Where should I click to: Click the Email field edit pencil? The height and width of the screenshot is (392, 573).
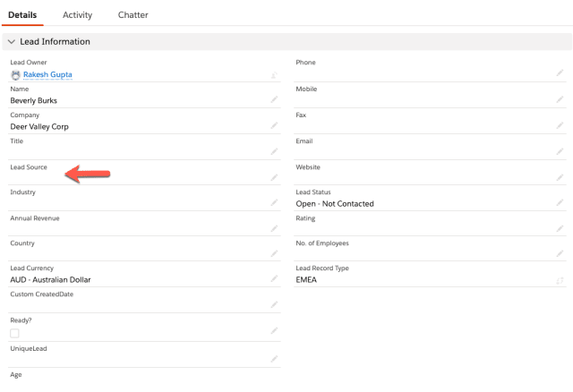pos(560,151)
